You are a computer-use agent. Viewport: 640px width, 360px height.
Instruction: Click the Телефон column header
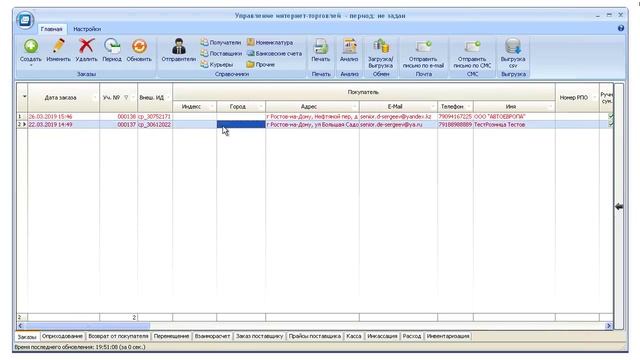455,107
